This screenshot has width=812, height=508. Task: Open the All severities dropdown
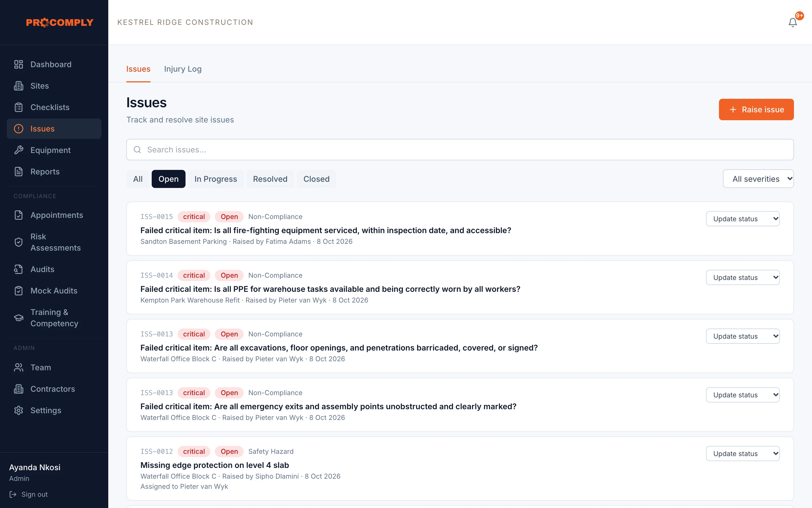tap(758, 179)
